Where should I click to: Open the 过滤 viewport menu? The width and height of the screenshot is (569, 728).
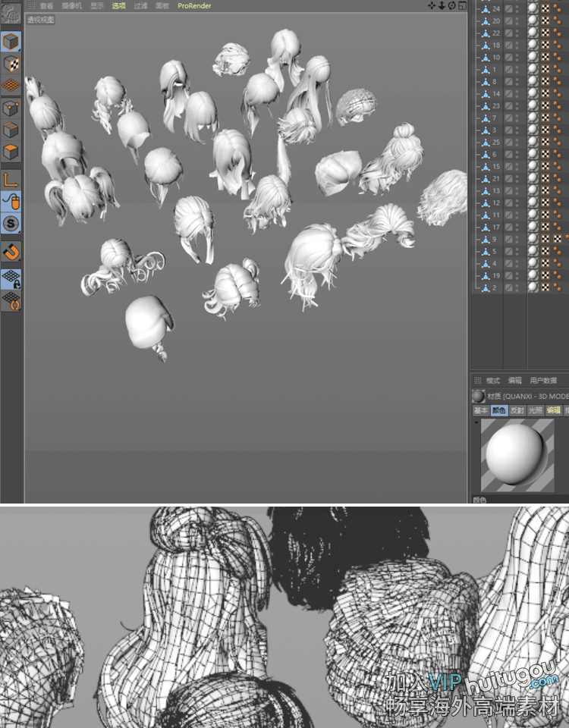[x=140, y=5]
